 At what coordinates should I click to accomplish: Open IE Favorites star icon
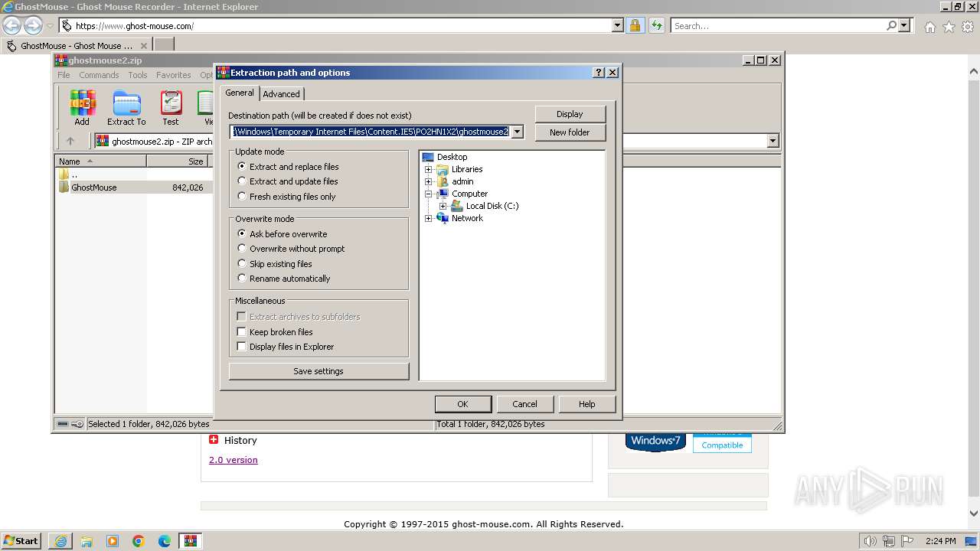click(949, 27)
